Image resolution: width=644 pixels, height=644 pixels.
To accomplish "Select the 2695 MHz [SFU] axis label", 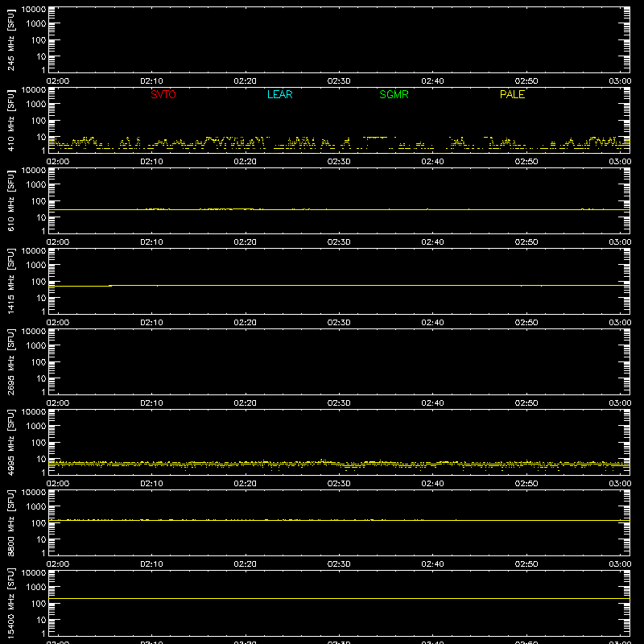I will [x=11, y=361].
